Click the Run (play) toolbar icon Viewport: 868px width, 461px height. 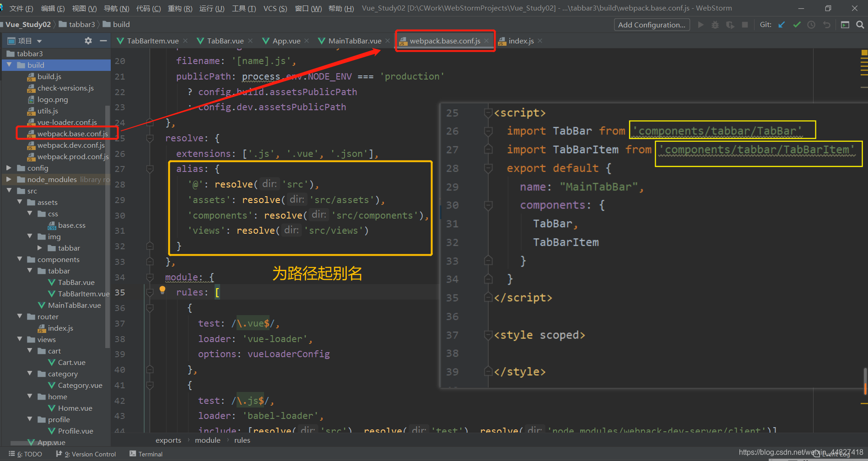(x=701, y=25)
